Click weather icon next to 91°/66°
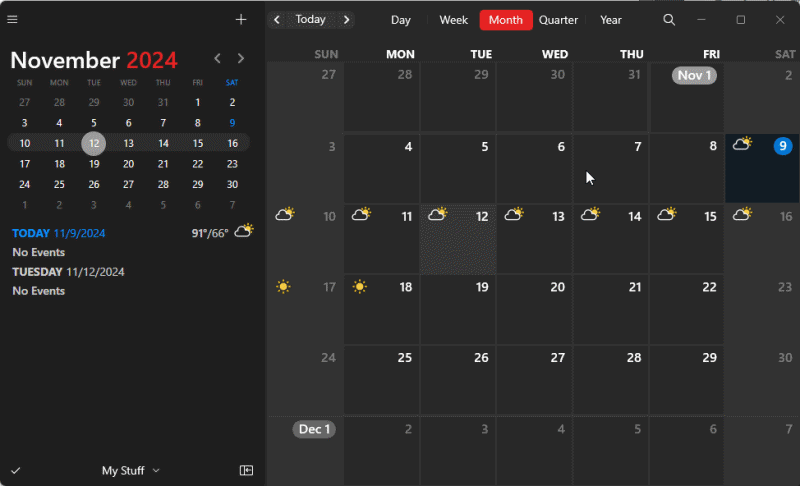The width and height of the screenshot is (800, 486). click(244, 231)
